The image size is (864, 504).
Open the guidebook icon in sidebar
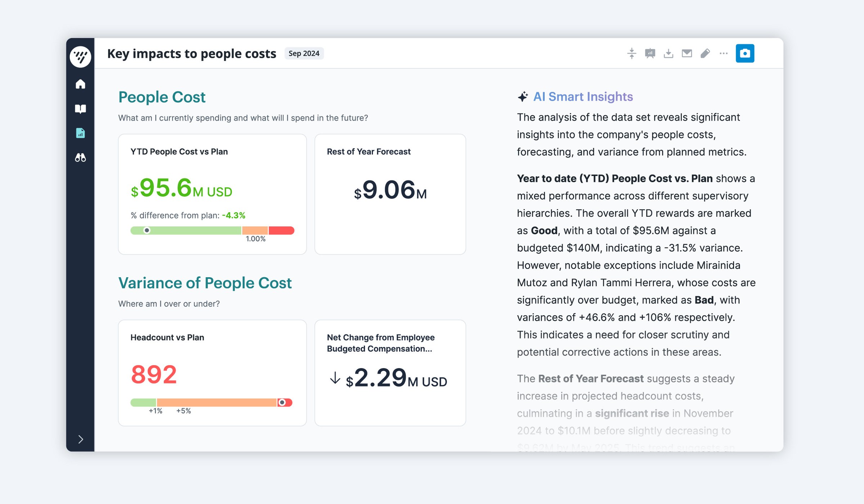80,109
